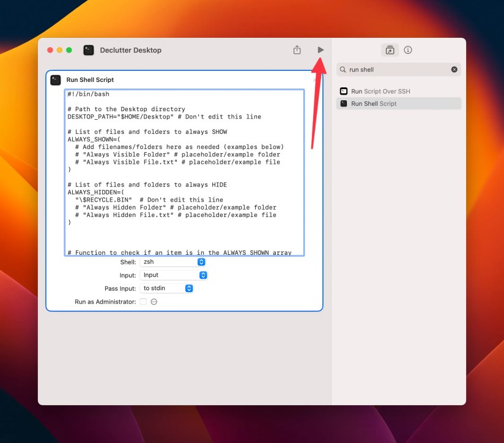This screenshot has width=504, height=443.
Task: Click the Run Shell Script list icon
Action: 344,103
